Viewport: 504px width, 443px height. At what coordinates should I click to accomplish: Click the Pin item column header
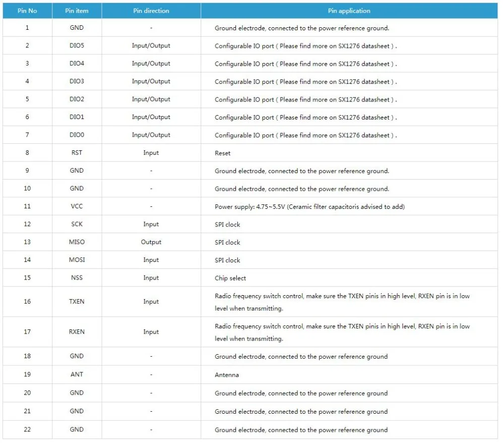pos(77,11)
